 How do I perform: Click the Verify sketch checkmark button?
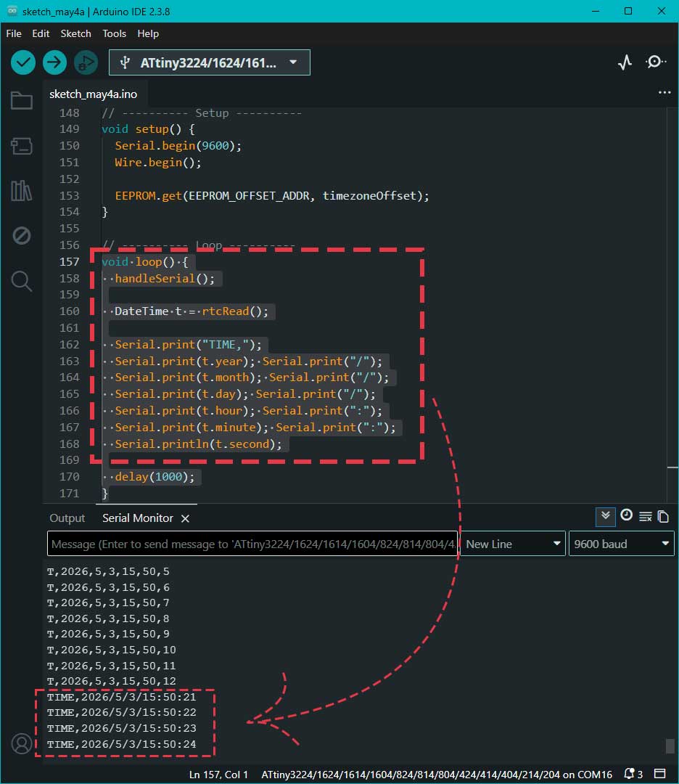[23, 62]
